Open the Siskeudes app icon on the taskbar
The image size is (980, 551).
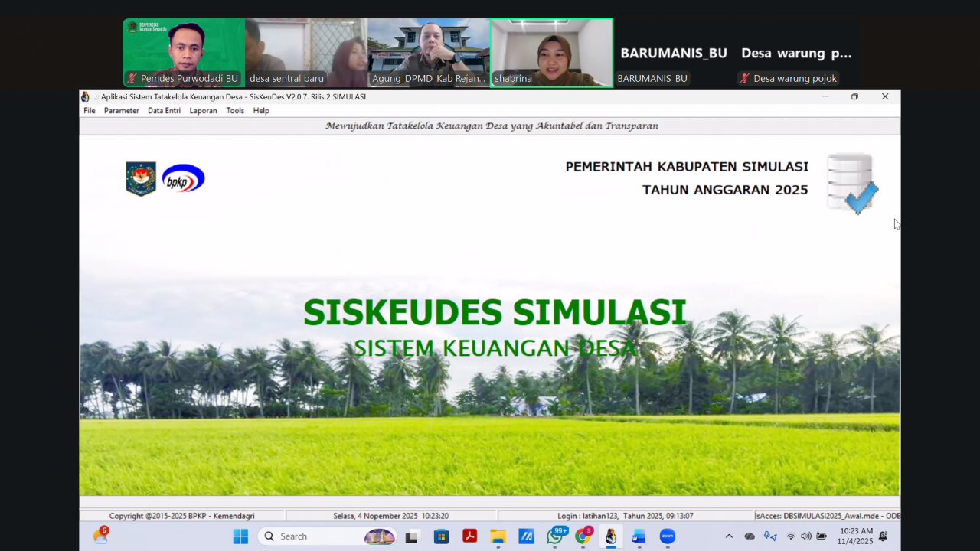(x=610, y=536)
